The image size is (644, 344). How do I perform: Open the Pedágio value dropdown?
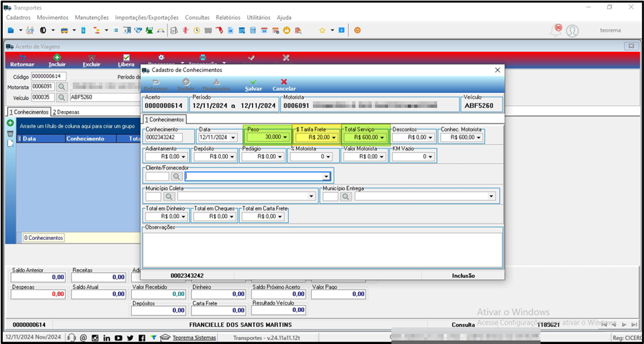[x=280, y=157]
